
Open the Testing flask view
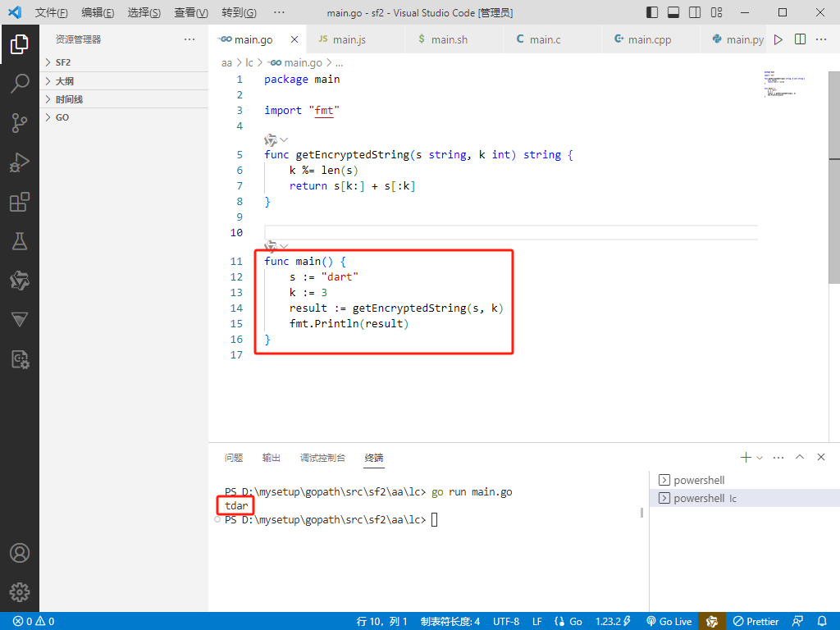[20, 241]
